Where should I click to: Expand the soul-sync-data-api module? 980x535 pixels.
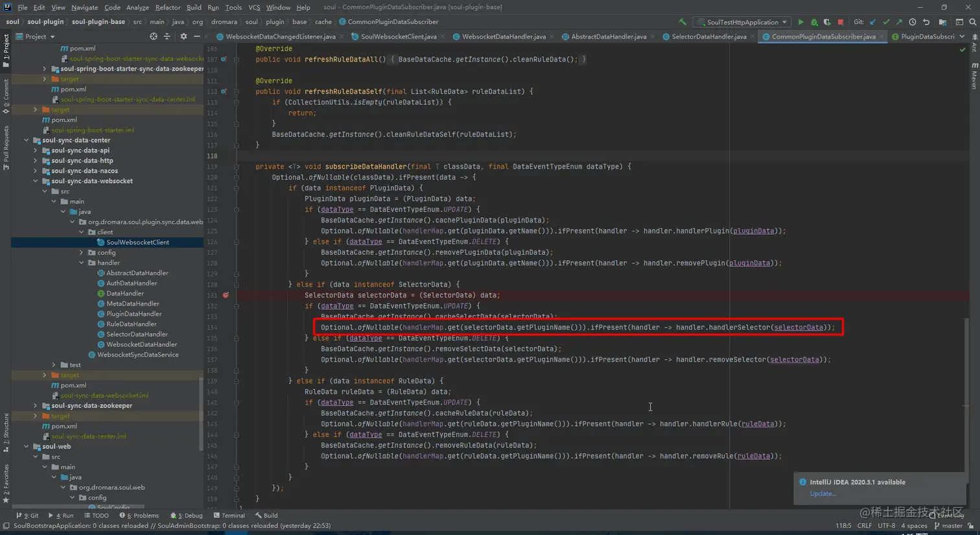click(x=36, y=150)
